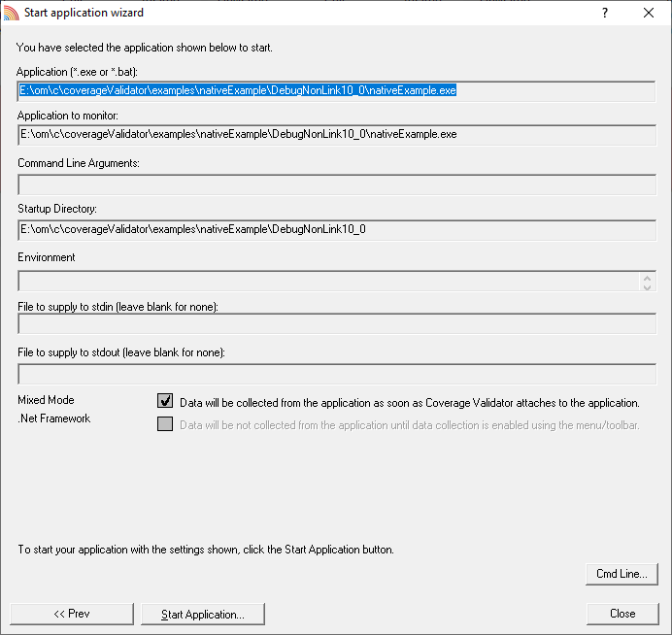Image resolution: width=672 pixels, height=635 pixels.
Task: Focus the Command Line Arguments field
Action: [337, 184]
